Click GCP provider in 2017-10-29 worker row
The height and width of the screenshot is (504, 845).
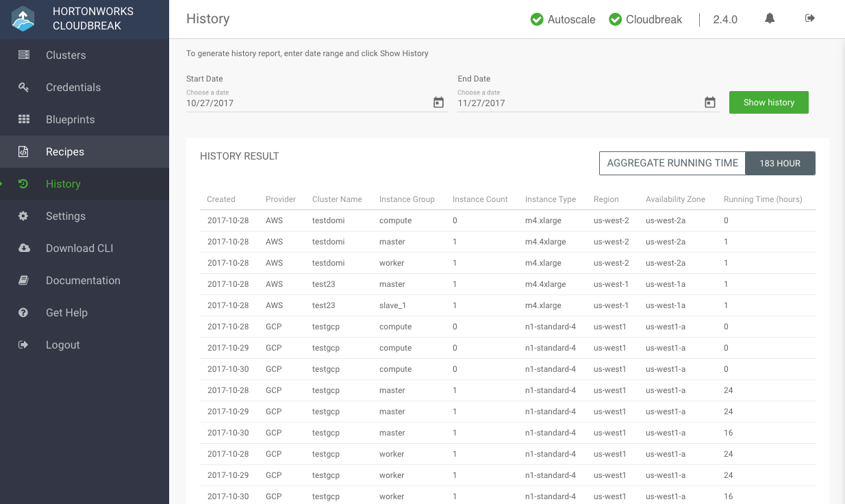tap(274, 475)
